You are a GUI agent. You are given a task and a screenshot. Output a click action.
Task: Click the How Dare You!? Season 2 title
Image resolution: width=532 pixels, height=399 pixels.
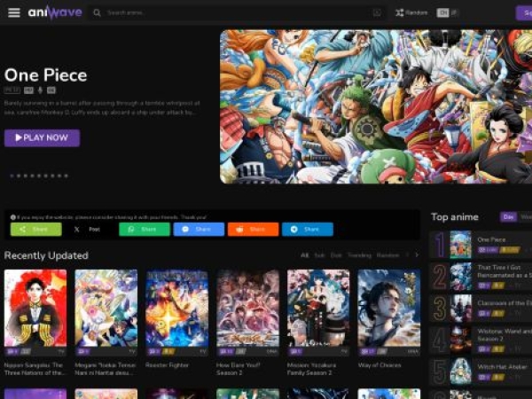pyautogui.click(x=239, y=369)
